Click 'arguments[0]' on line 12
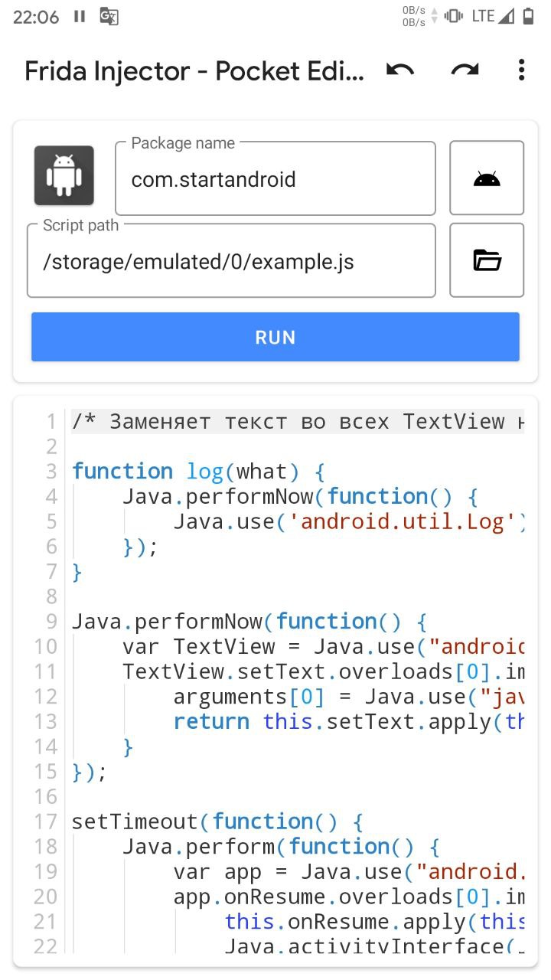Viewport: 551px width, 980px height. 249,697
